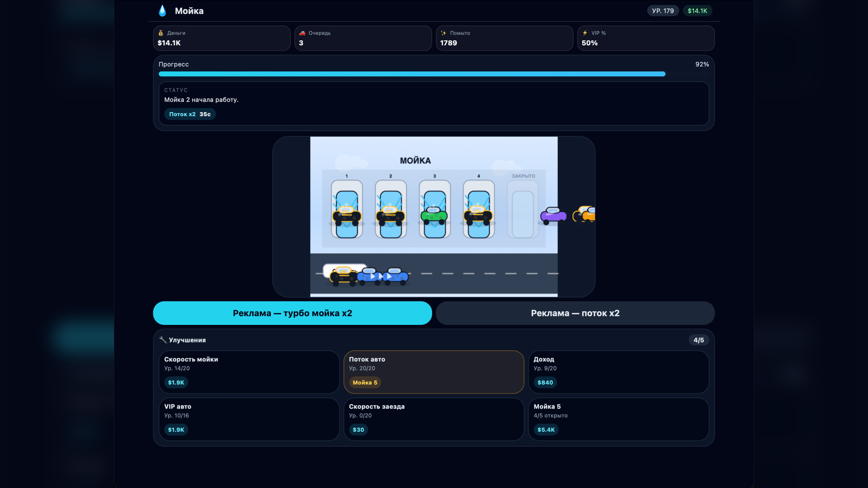Click the rightmost blue car on the road
Screen dimensions: 868x488
coord(396,276)
